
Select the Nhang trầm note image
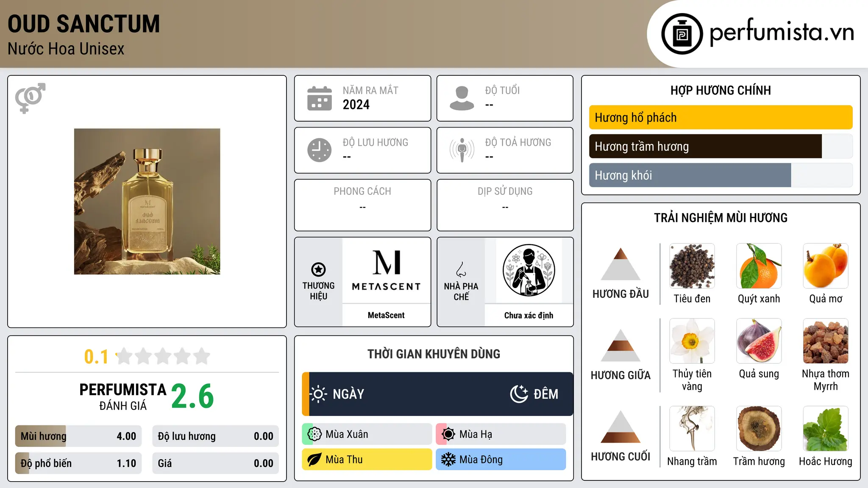(x=692, y=429)
